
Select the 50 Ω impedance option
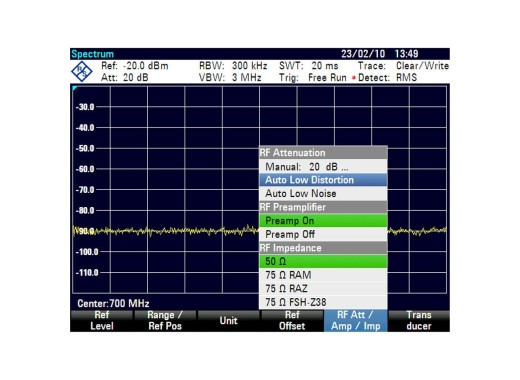pos(323,261)
